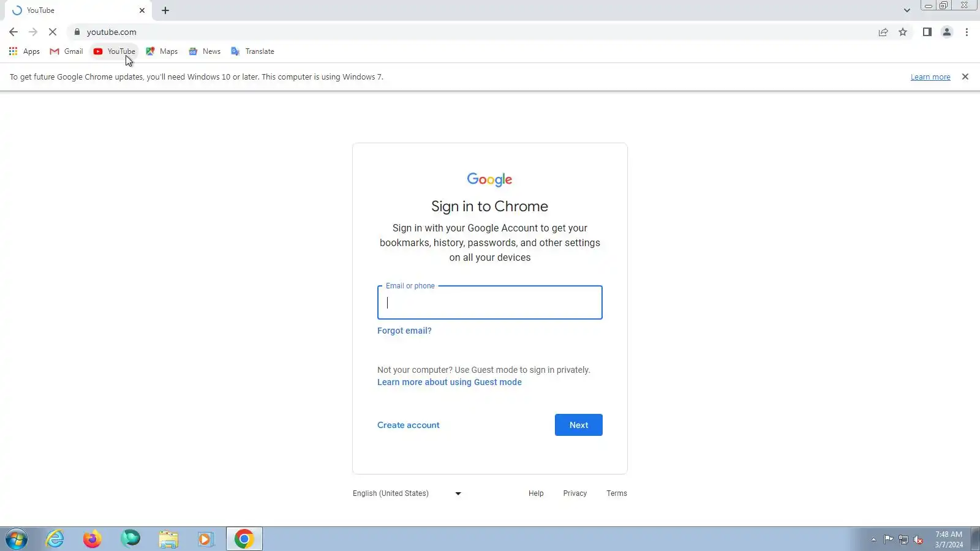Stop loading the page
Image resolution: width=980 pixels, height=551 pixels.
tap(53, 32)
